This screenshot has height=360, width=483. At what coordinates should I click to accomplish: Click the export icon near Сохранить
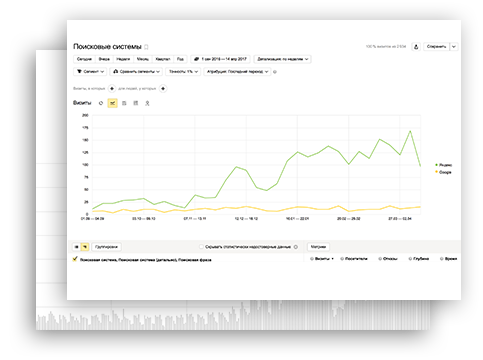point(416,47)
